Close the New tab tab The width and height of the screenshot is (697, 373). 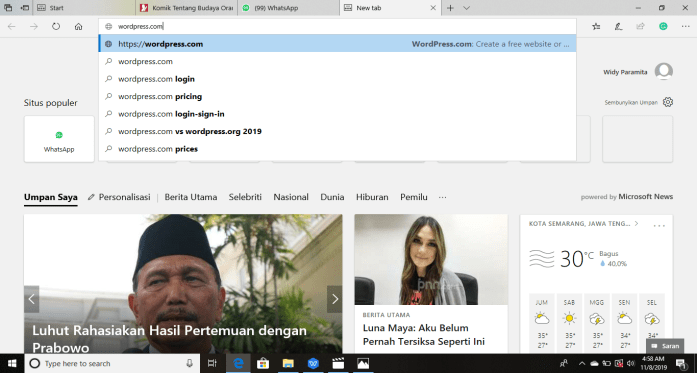(433, 8)
